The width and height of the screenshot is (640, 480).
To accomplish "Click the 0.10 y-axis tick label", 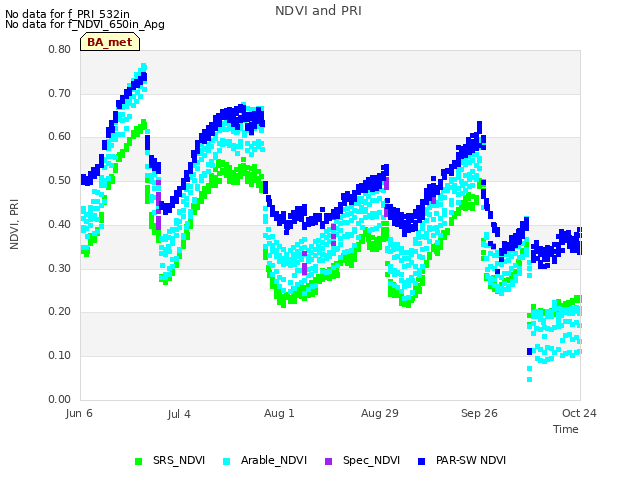I will (60, 356).
